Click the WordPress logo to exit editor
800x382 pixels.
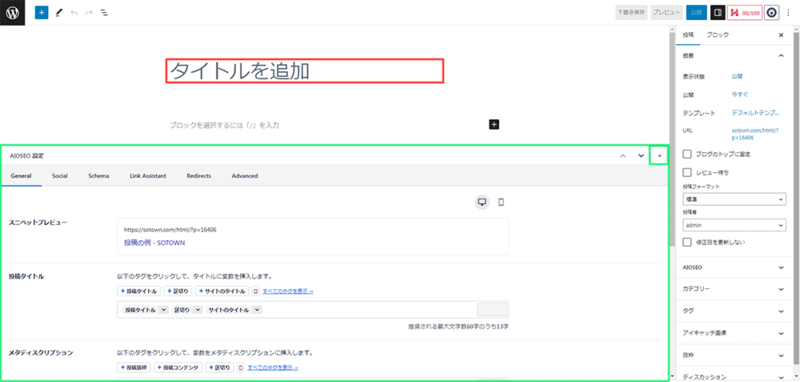[12, 13]
